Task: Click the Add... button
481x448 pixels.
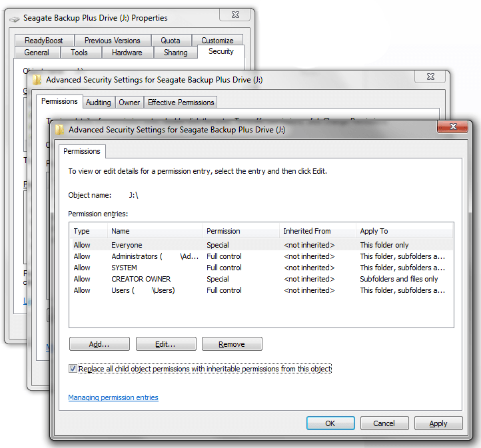Action: coord(99,344)
